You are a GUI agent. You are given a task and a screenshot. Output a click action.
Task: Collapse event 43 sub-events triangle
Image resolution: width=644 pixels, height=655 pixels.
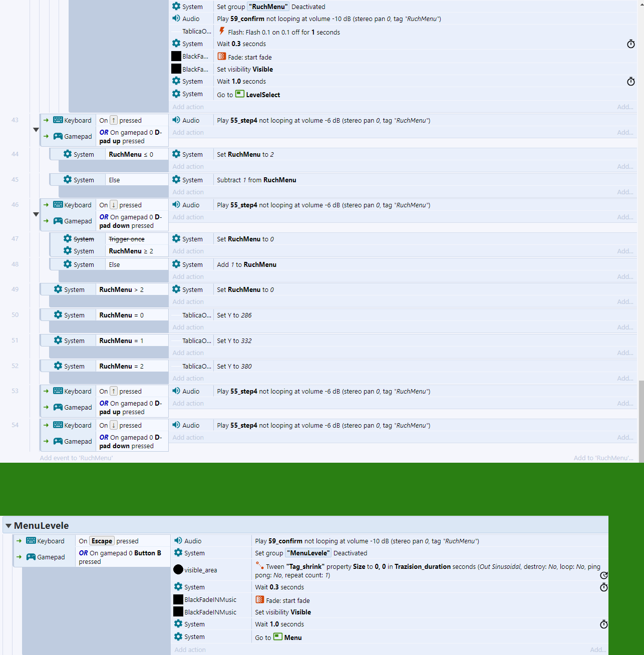[36, 130]
